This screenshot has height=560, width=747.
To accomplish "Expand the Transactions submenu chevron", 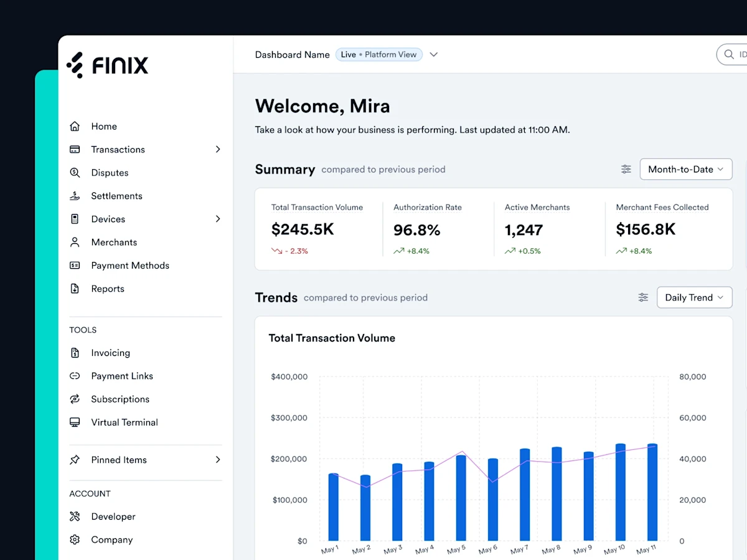I will [218, 149].
